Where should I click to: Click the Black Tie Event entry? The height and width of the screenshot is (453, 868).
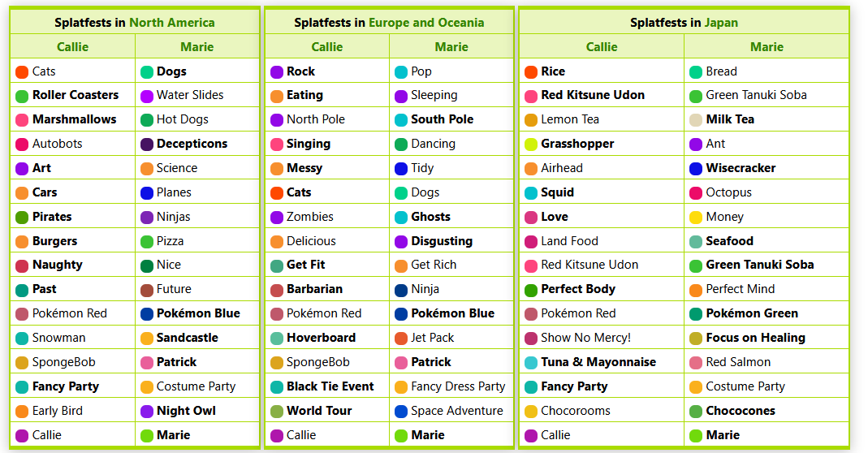(x=330, y=387)
